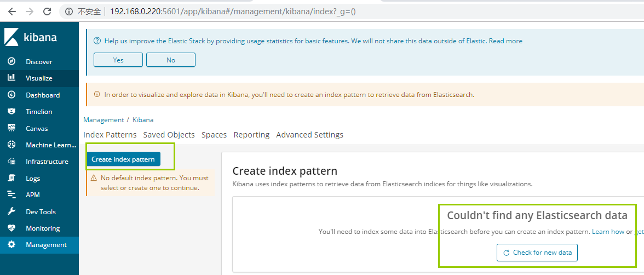Click the Logs document icon
The height and width of the screenshot is (275, 644).
pyautogui.click(x=12, y=178)
